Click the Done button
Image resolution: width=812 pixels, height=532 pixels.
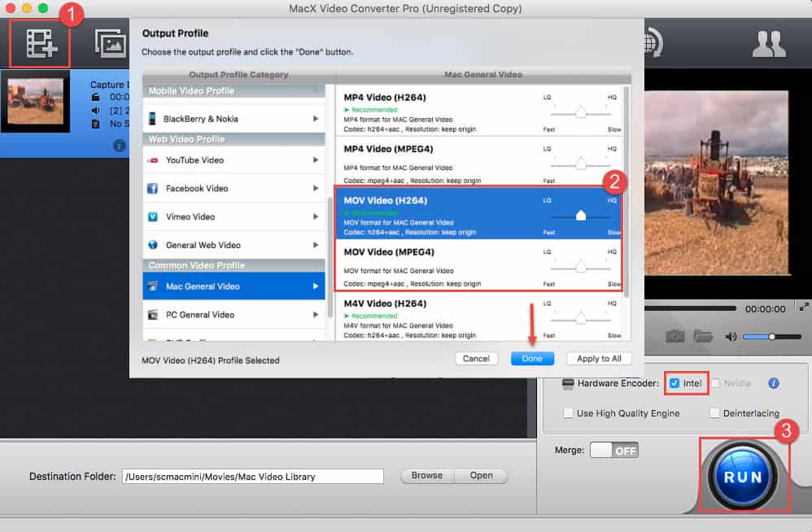coord(532,359)
